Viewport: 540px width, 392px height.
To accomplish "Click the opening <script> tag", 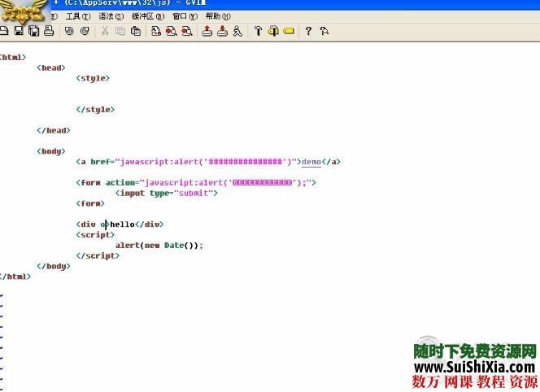I will pos(95,235).
